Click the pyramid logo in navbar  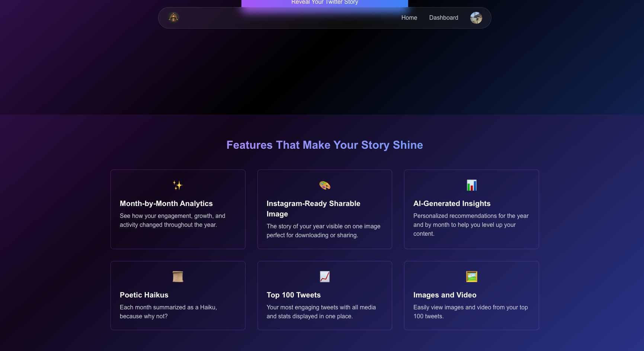pyautogui.click(x=174, y=17)
